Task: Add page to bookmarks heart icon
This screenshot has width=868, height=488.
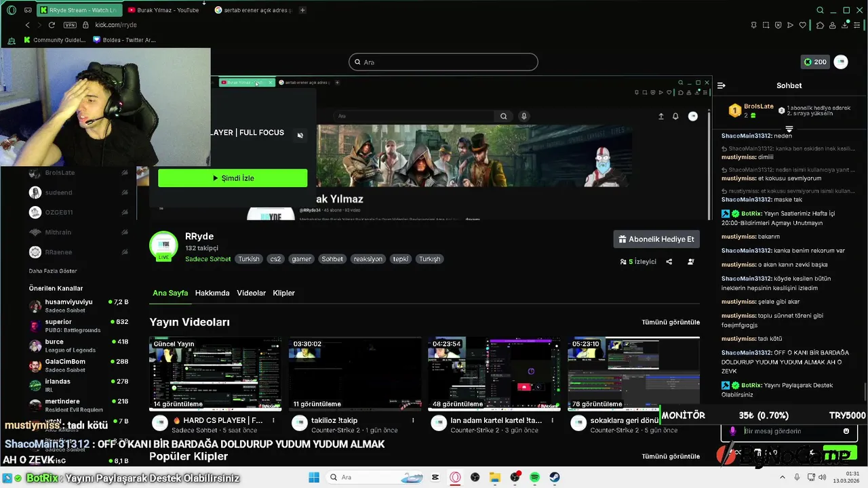Action: coord(803,25)
